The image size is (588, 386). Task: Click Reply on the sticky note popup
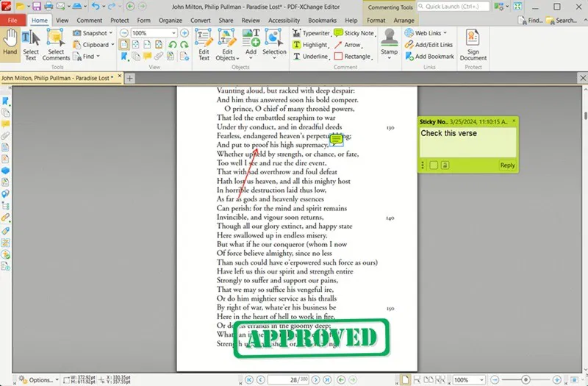tap(507, 165)
